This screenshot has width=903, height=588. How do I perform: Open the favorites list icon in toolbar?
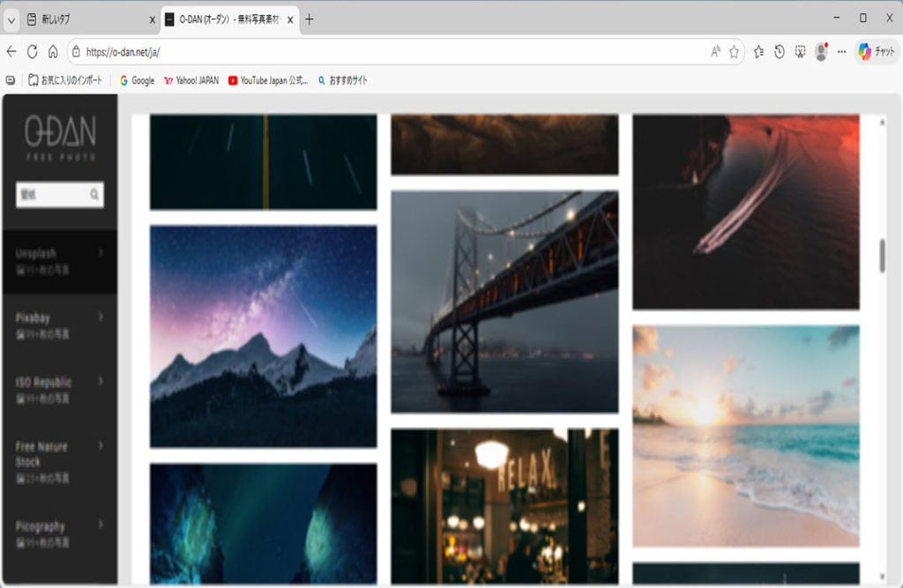[x=758, y=52]
